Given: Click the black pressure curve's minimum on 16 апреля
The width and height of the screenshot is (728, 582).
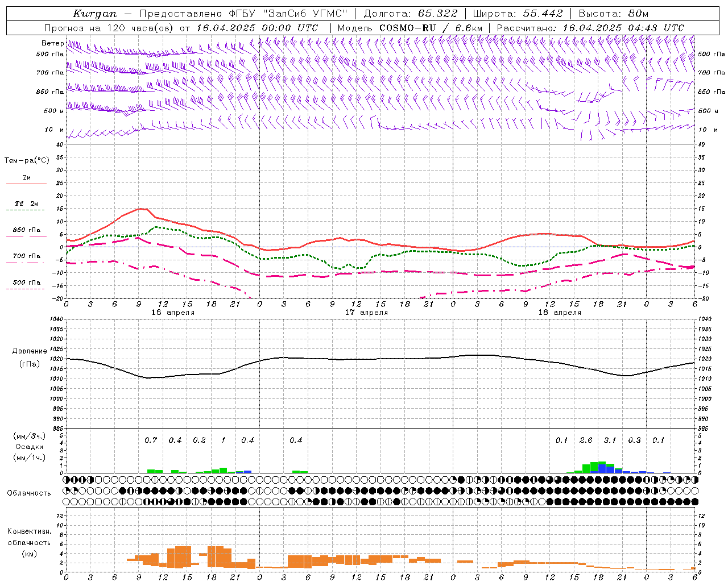Looking at the screenshot, I should 148,377.
